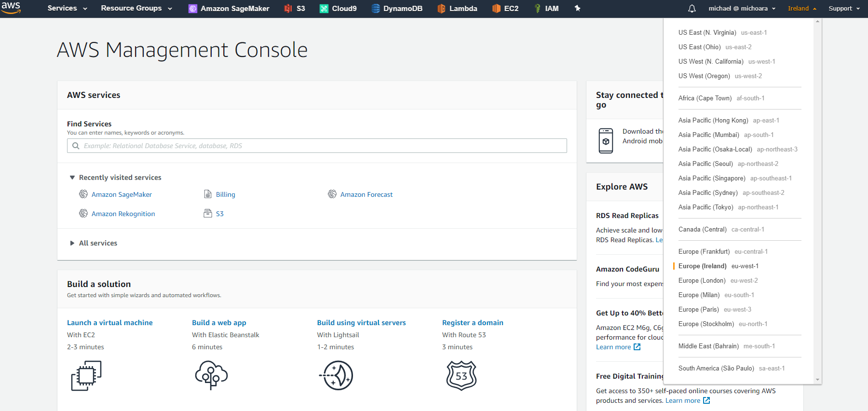Click the Amazon Rekognition service icon
This screenshot has height=411, width=868.
coord(83,213)
